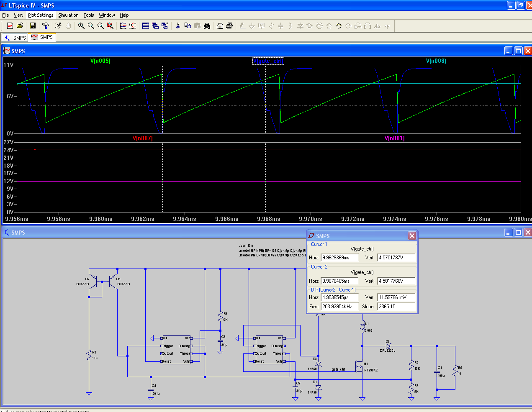Click the DFLS220L diode label in schematic
Image resolution: width=532 pixels, height=412 pixels.
coord(387,351)
